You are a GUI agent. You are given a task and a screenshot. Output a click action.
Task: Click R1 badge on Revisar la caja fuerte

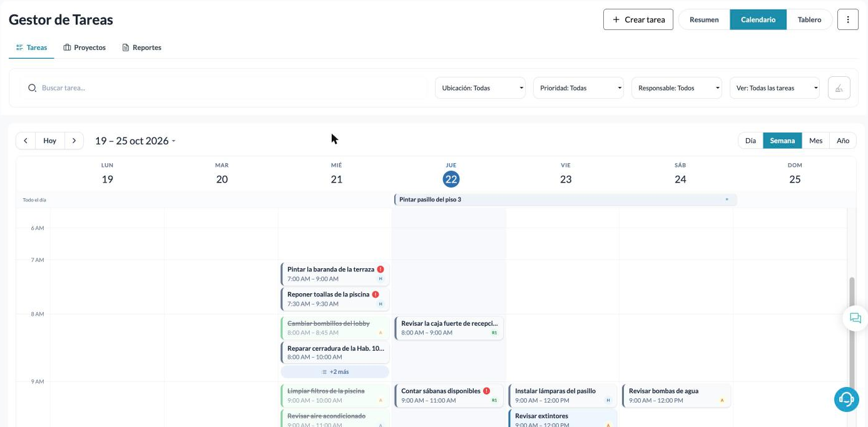494,333
